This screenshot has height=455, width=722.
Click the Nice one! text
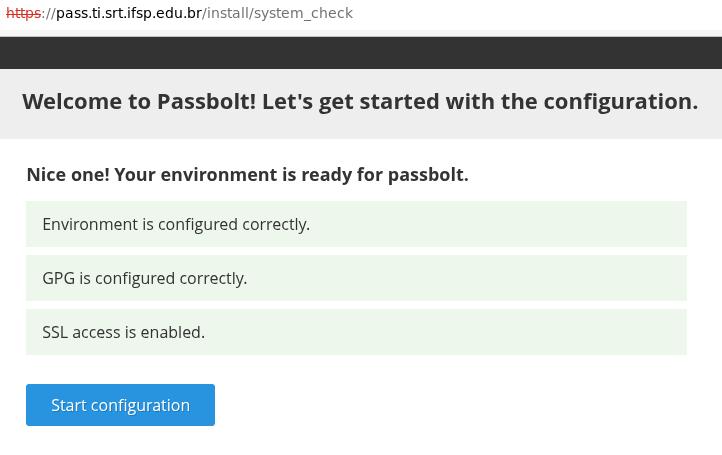[67, 174]
